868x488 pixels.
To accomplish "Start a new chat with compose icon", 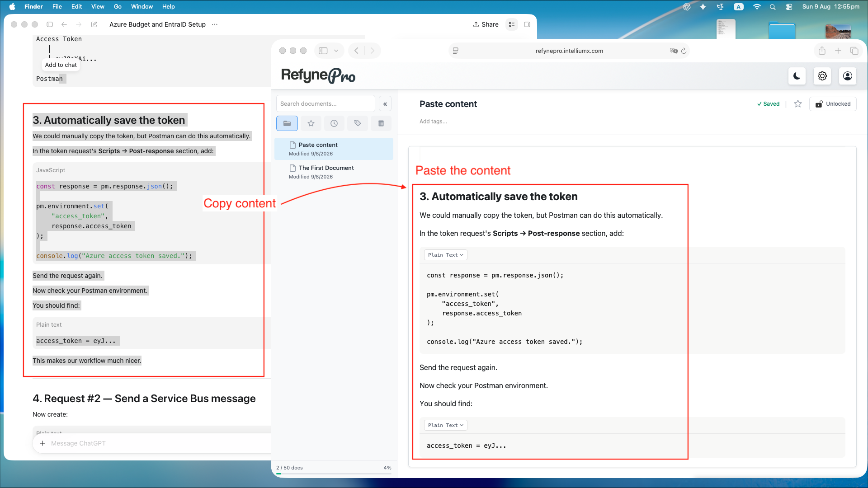I will tap(94, 24).
